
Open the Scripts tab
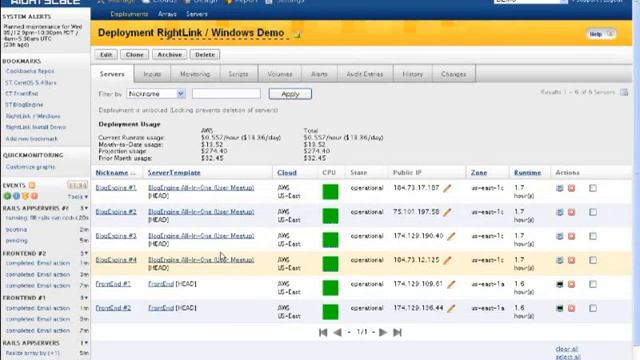coord(238,74)
